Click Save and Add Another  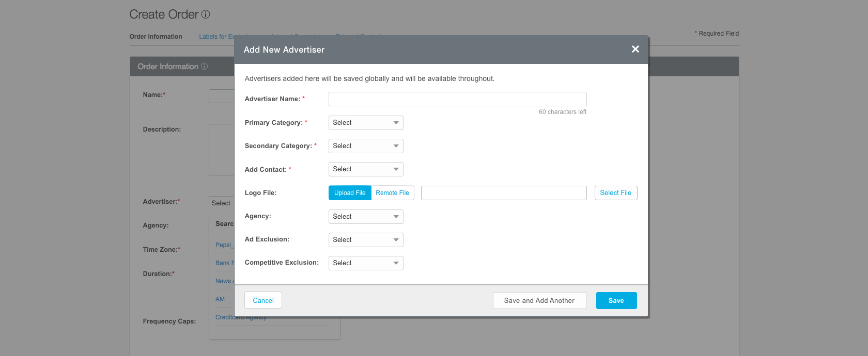tap(539, 300)
